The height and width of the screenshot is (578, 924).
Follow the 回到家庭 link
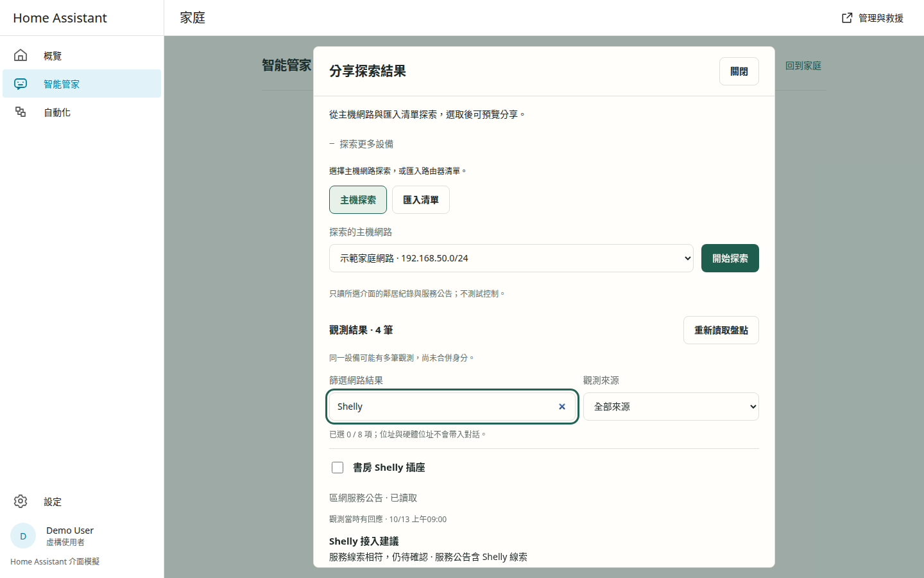coord(803,66)
